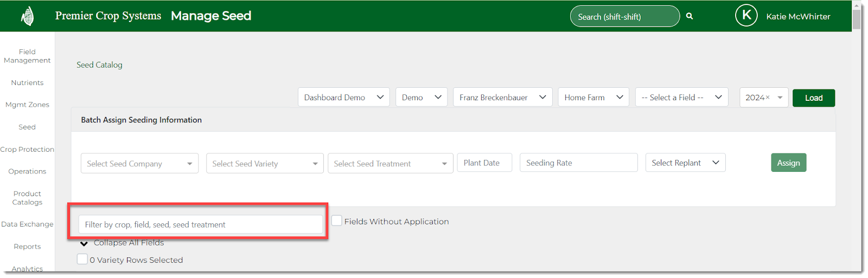Toggle Fields Without Application checkbox

[337, 221]
